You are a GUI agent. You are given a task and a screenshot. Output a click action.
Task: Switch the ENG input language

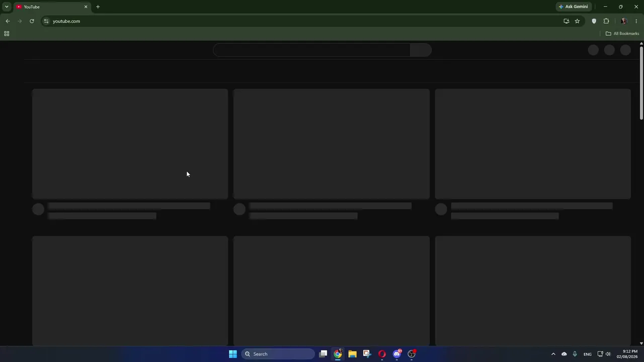587,354
